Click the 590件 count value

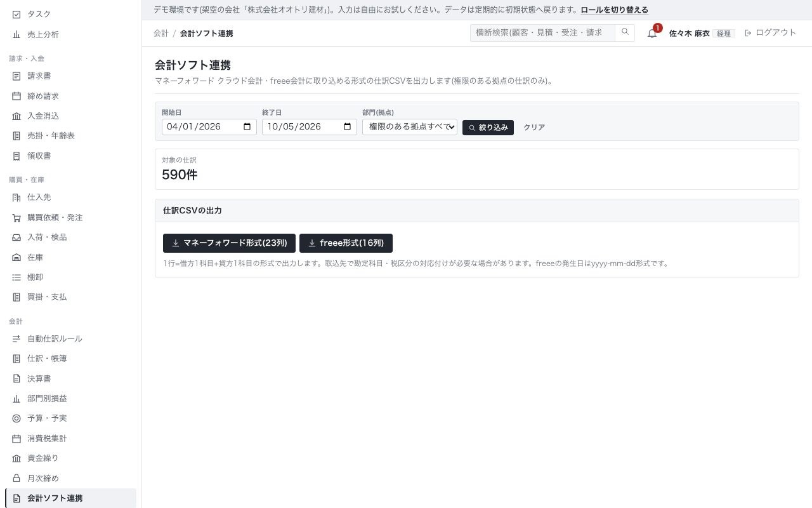point(180,175)
